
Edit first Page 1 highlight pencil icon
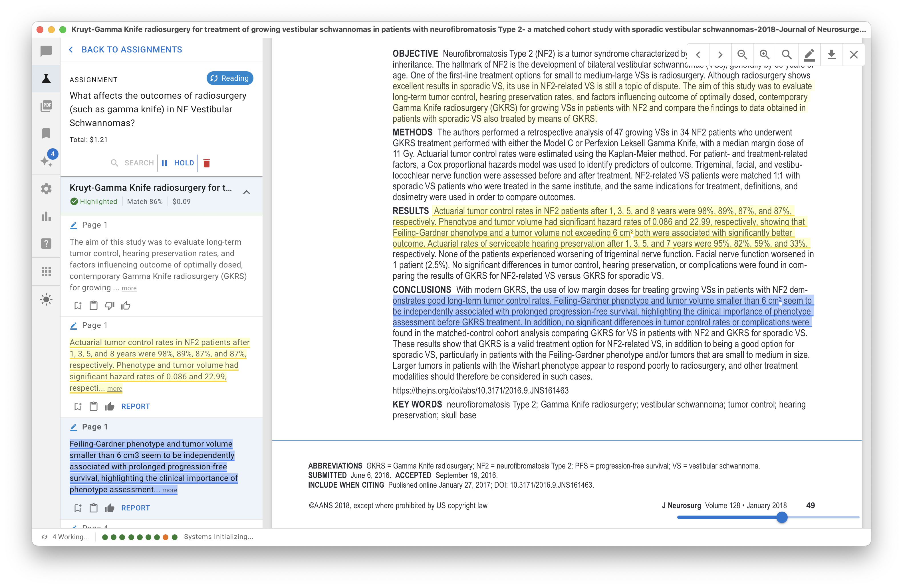[x=74, y=225]
